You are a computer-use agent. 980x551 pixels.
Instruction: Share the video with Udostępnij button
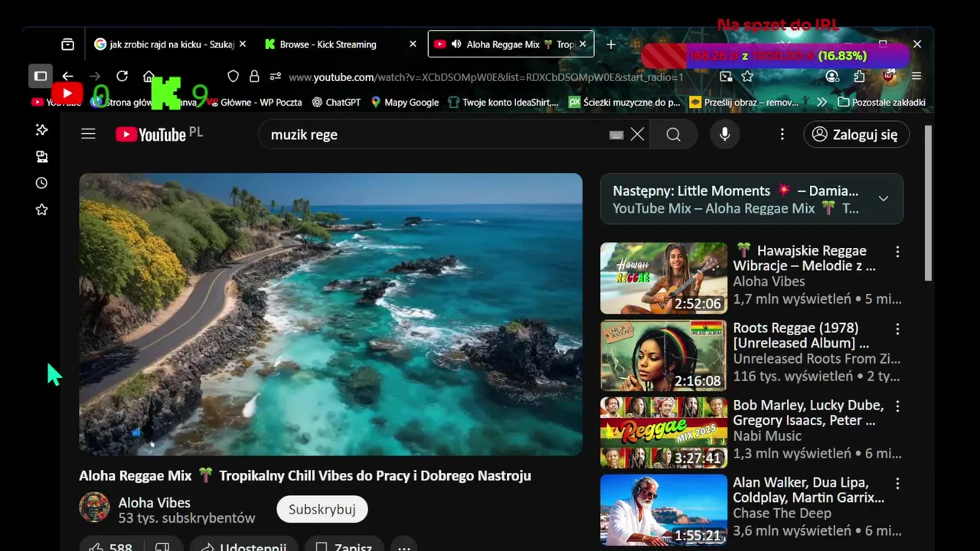pyautogui.click(x=243, y=547)
